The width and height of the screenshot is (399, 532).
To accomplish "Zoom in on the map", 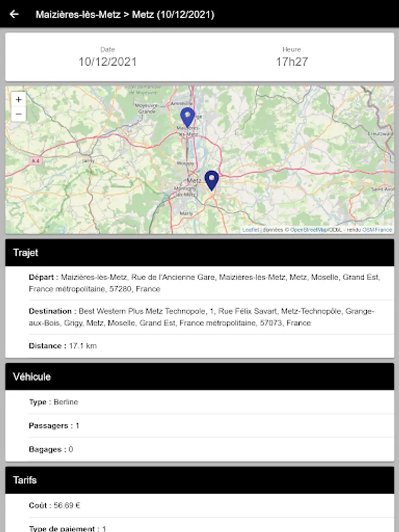I will pos(19,99).
